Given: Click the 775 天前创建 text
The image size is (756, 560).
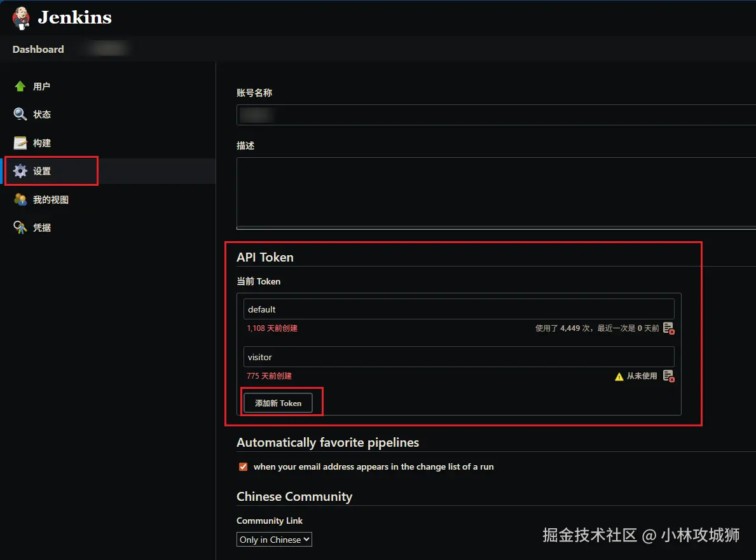Looking at the screenshot, I should tap(269, 375).
